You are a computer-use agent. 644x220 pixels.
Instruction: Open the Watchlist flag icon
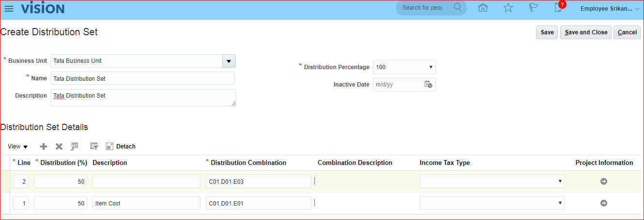click(533, 8)
